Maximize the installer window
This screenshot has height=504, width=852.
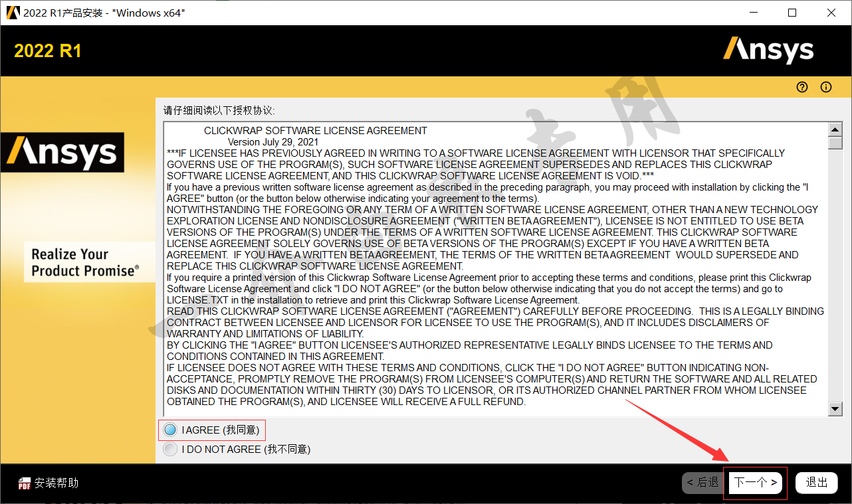[x=792, y=13]
